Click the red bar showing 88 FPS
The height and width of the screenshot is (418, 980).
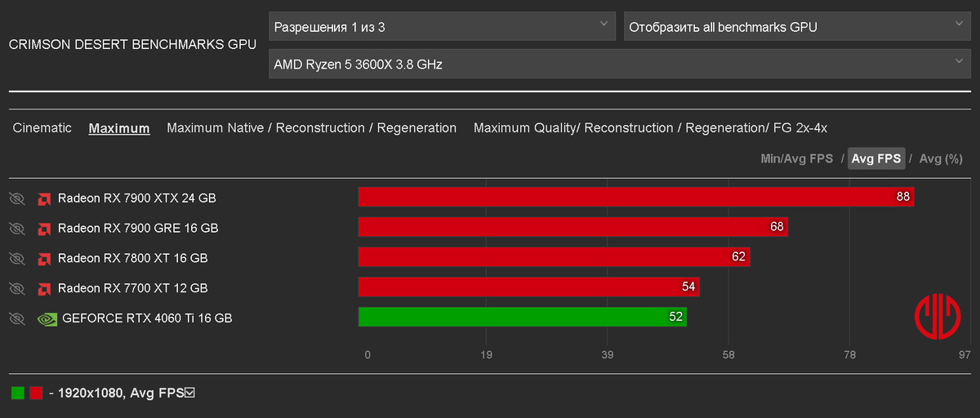(636, 198)
